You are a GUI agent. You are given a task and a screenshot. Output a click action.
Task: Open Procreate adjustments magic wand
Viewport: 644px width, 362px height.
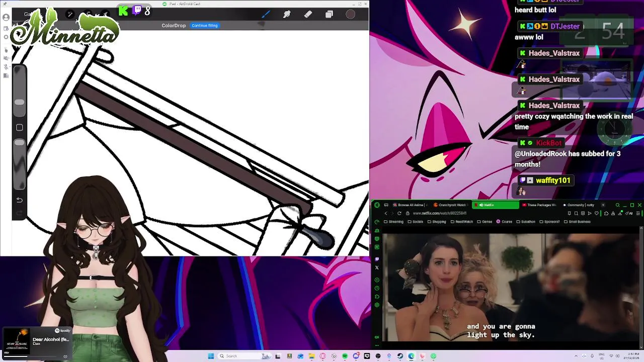pos(70,14)
